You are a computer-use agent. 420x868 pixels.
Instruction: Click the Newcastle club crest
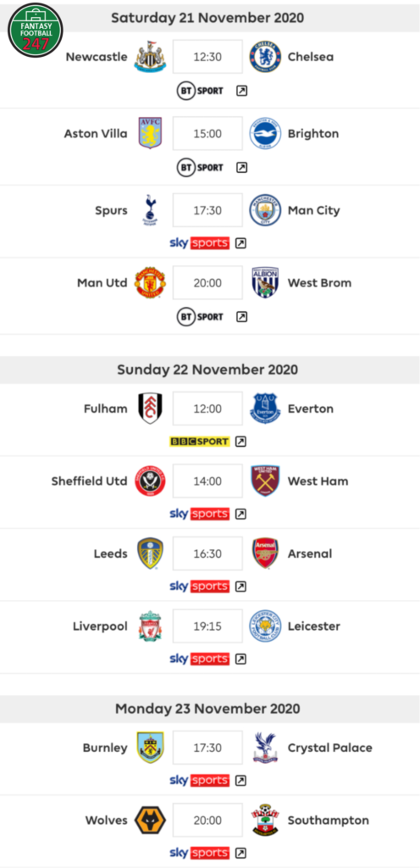(x=150, y=57)
